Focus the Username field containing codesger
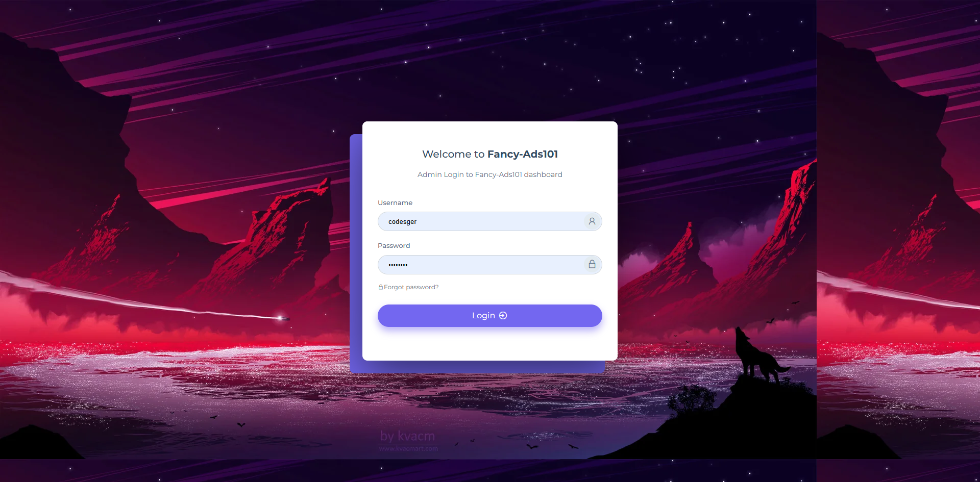This screenshot has height=482, width=980. click(x=490, y=221)
